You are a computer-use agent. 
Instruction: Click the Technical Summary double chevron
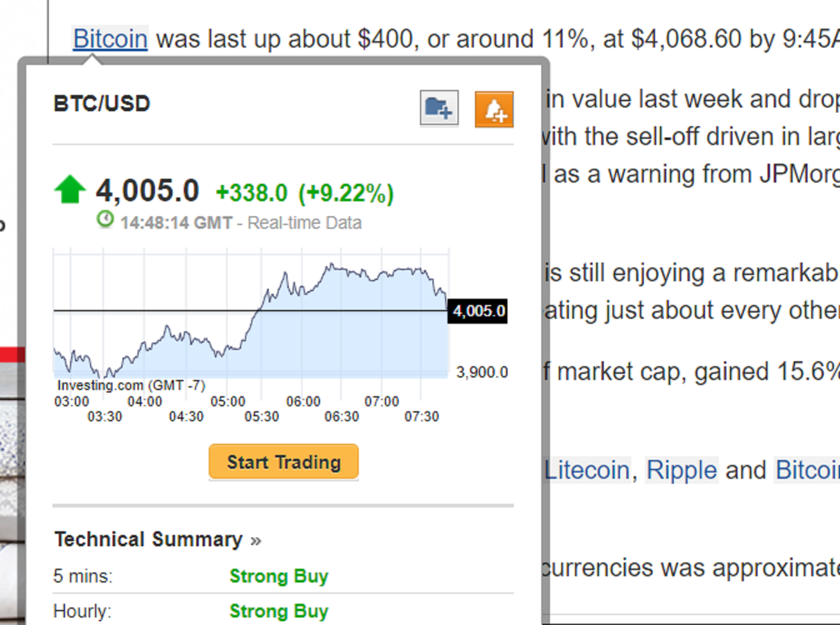click(256, 540)
